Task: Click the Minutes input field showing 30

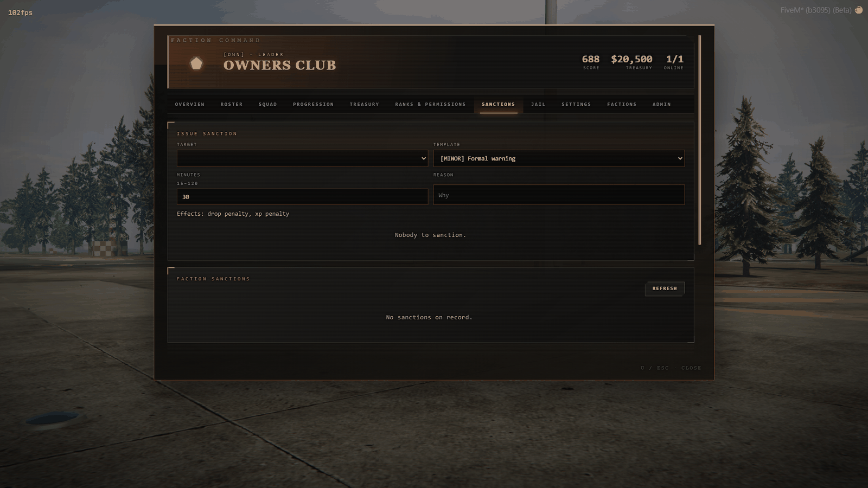Action: coord(302,197)
